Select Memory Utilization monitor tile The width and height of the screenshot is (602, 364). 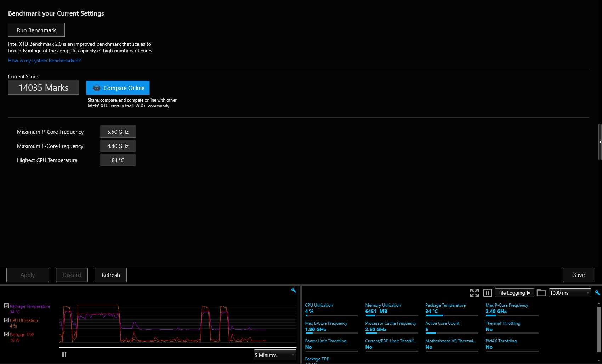[392, 309]
